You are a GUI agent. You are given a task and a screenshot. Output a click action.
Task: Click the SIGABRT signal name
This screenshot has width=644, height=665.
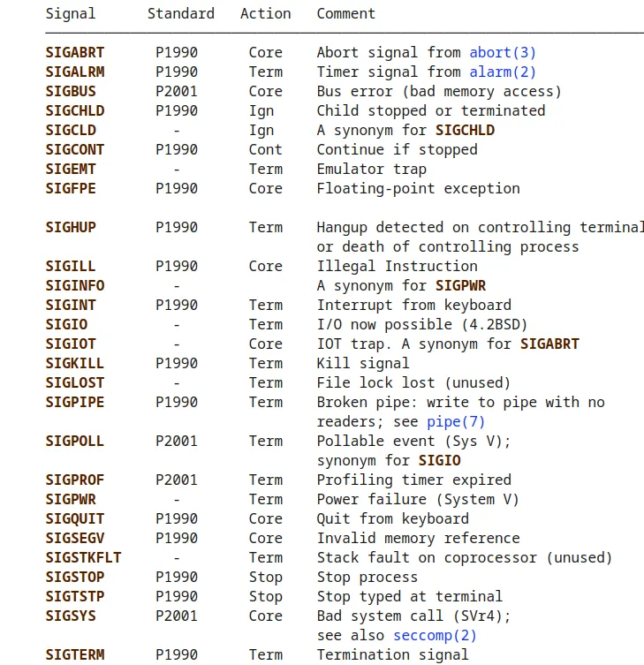tap(75, 53)
